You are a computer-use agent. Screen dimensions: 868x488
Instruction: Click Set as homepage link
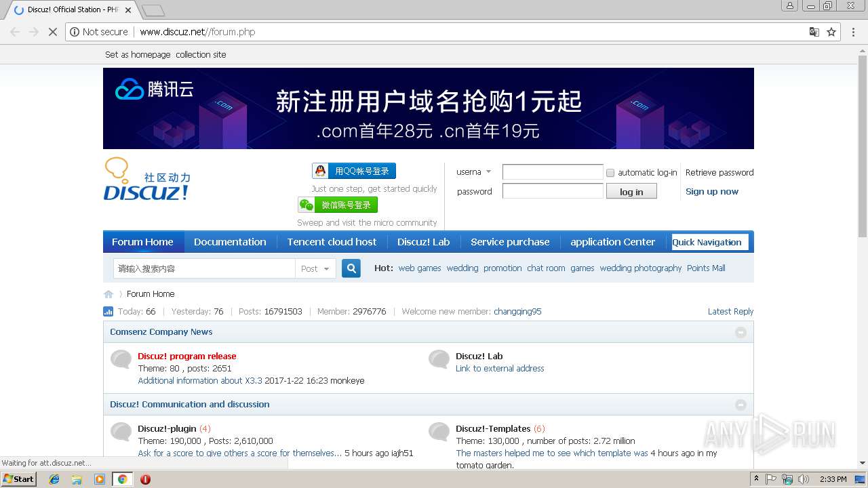click(138, 54)
